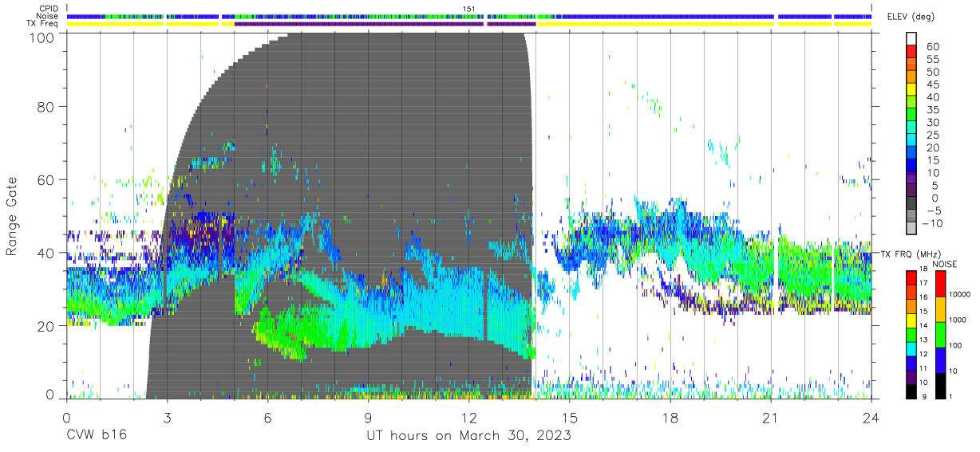This screenshot has height=452, width=980.
Task: Click the y-axis tick label '20'
Action: click(45, 325)
